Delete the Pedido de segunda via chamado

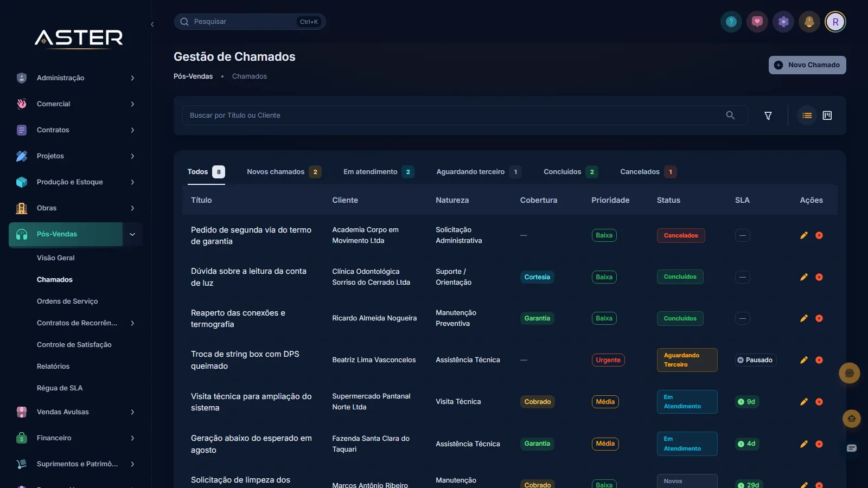(819, 235)
